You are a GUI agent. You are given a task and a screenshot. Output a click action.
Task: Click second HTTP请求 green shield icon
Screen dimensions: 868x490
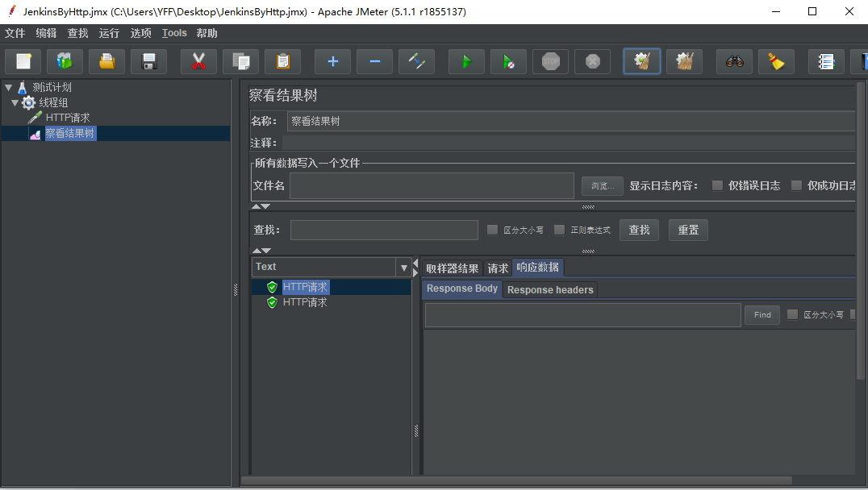click(x=272, y=302)
